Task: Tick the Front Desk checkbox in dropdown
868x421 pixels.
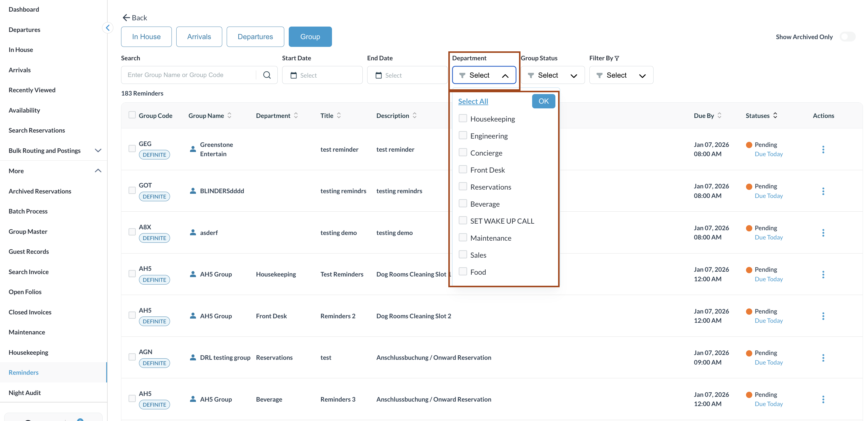Action: pyautogui.click(x=463, y=169)
